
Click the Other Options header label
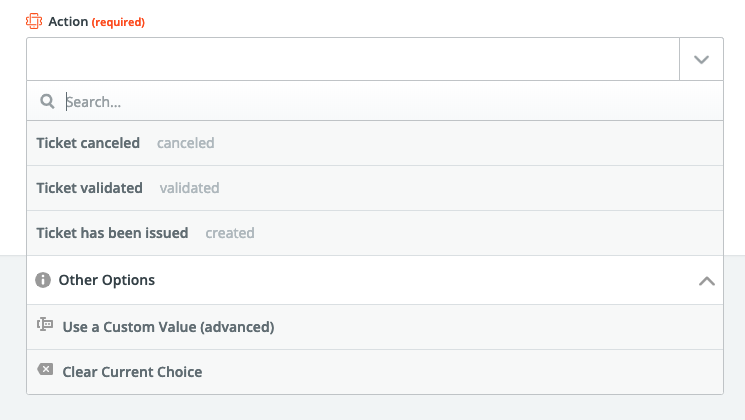(106, 280)
